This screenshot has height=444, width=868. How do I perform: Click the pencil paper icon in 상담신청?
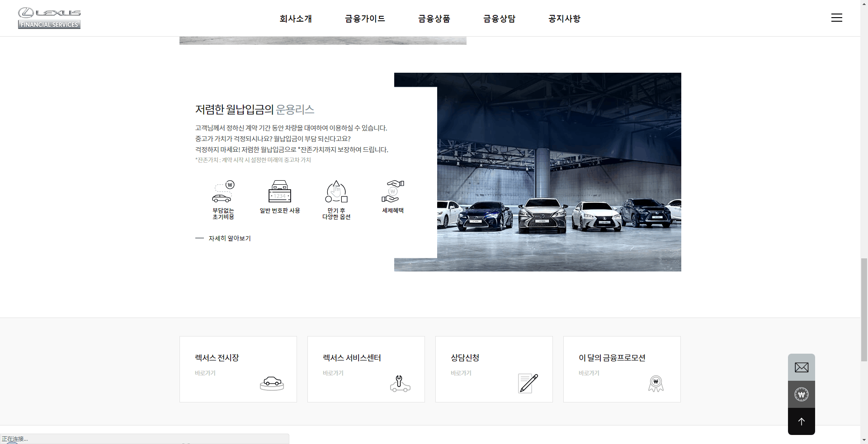[x=528, y=383]
